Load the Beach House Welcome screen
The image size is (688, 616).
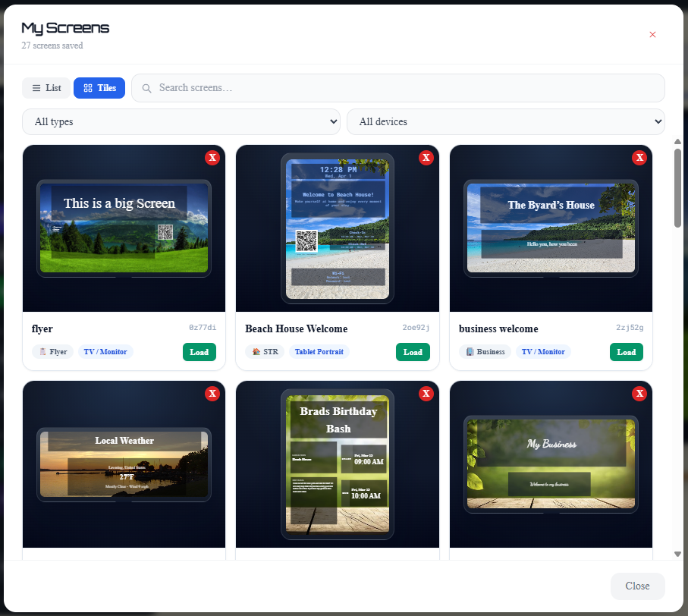413,352
